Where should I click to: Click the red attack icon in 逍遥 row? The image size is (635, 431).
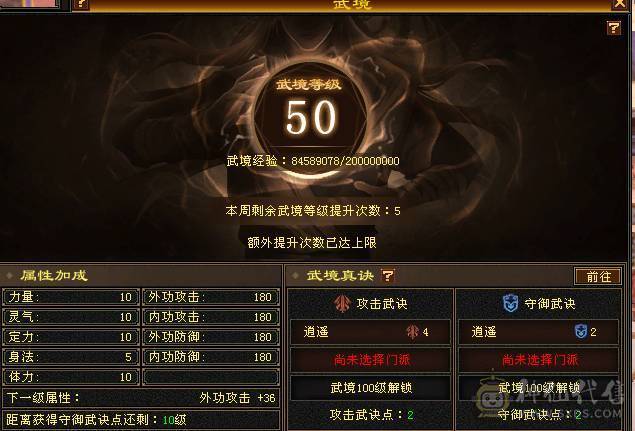click(412, 332)
